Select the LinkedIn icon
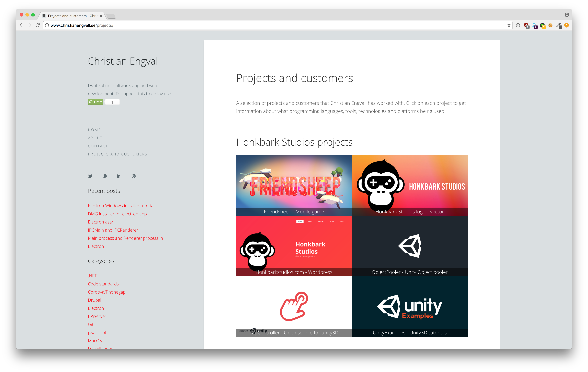 [119, 176]
